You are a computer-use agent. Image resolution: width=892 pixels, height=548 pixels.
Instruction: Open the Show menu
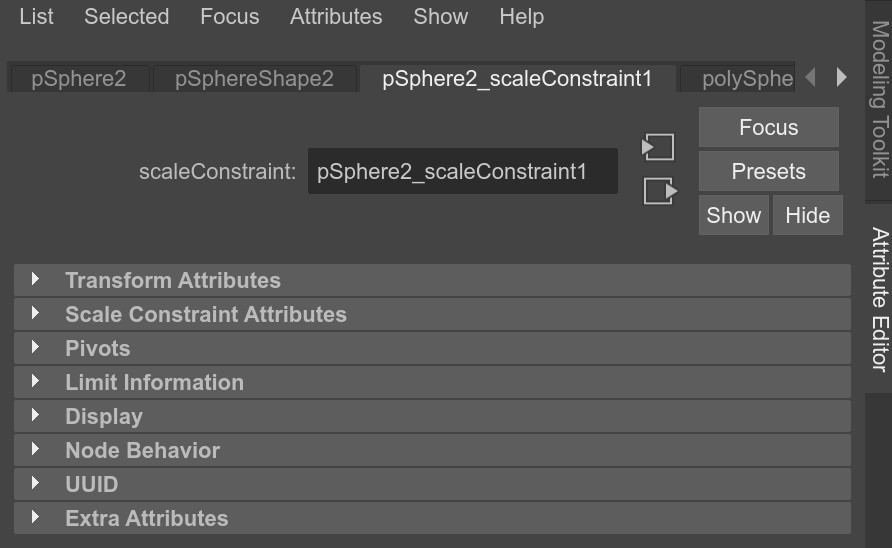(441, 17)
